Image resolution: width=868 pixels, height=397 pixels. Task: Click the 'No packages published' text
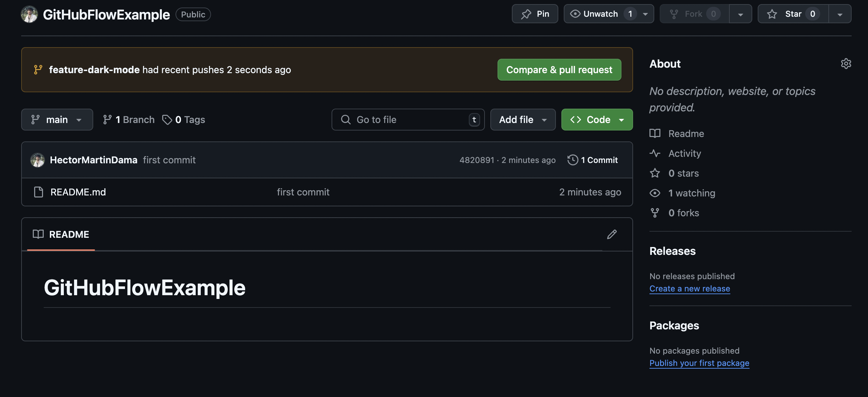click(695, 351)
